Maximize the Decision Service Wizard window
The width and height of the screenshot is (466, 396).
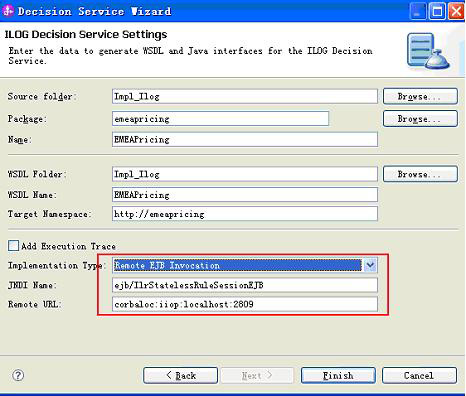[437, 11]
